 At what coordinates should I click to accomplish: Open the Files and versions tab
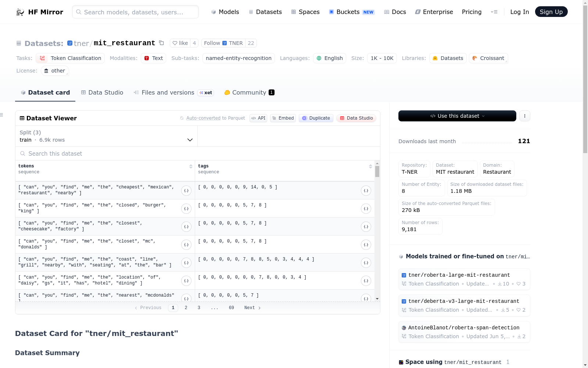point(174,92)
